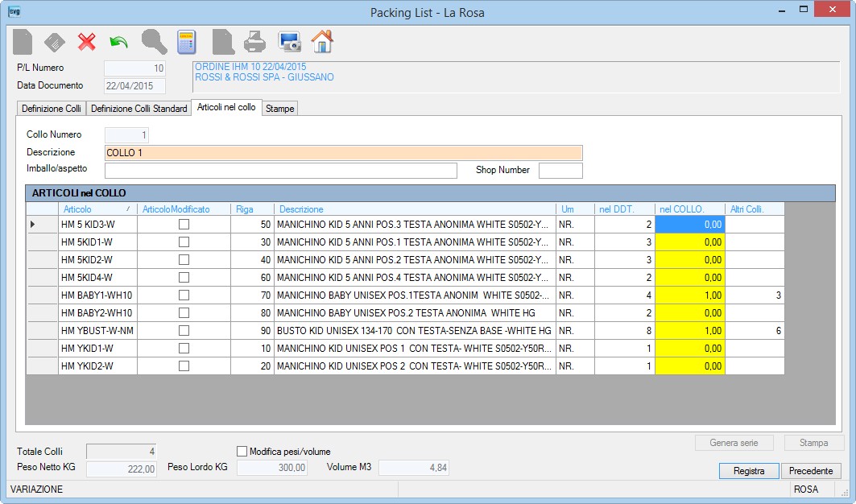Go home using the house icon
This screenshot has width=856, height=504.
pos(322,42)
